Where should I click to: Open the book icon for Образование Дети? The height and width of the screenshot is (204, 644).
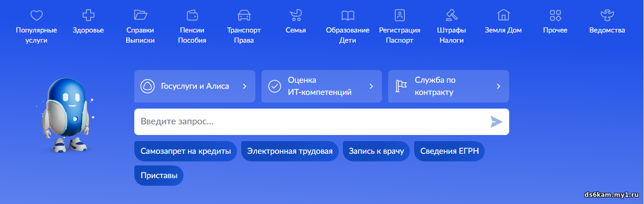pyautogui.click(x=347, y=15)
